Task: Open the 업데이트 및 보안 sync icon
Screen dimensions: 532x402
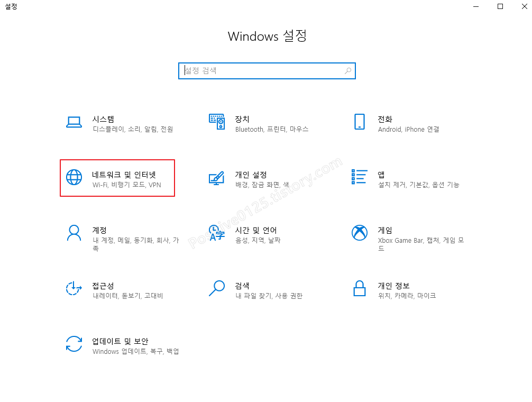Action: pos(74,344)
